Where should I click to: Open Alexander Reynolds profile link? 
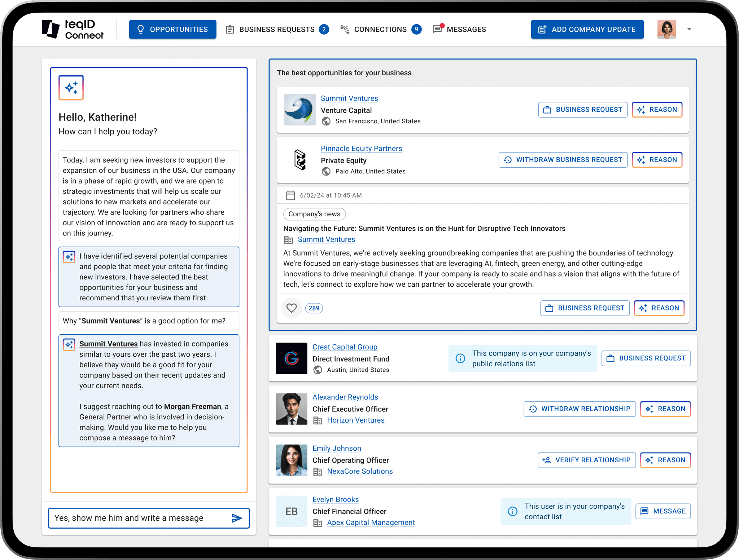click(x=345, y=397)
